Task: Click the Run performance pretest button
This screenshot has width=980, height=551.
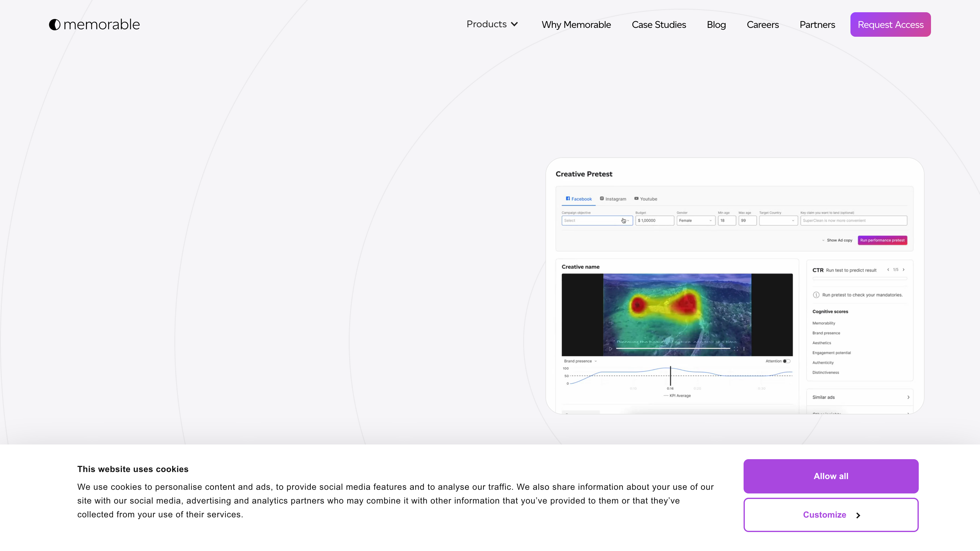Action: (882, 240)
